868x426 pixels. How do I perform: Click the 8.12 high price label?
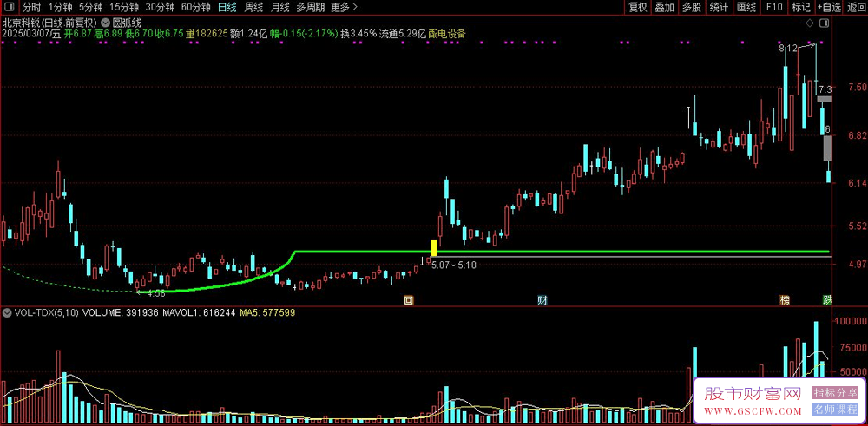pyautogui.click(x=788, y=49)
